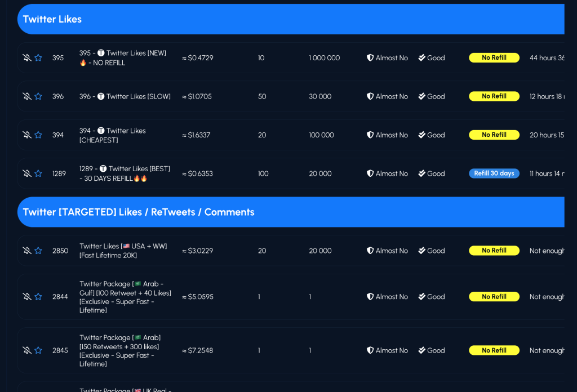Click Good checkmark icon in row 394
Screen dimensions: 577x392
(x=421, y=135)
